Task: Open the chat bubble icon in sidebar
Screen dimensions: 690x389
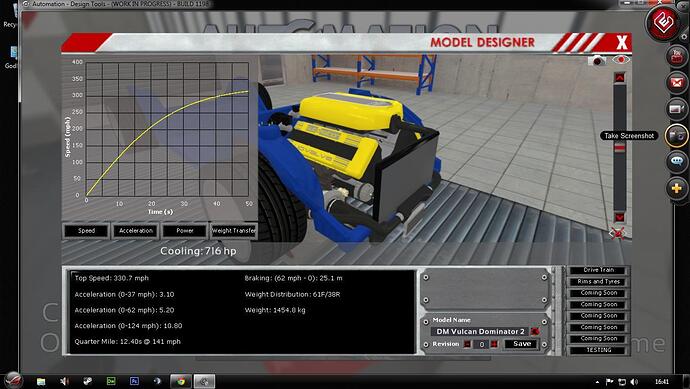Action: [x=677, y=161]
